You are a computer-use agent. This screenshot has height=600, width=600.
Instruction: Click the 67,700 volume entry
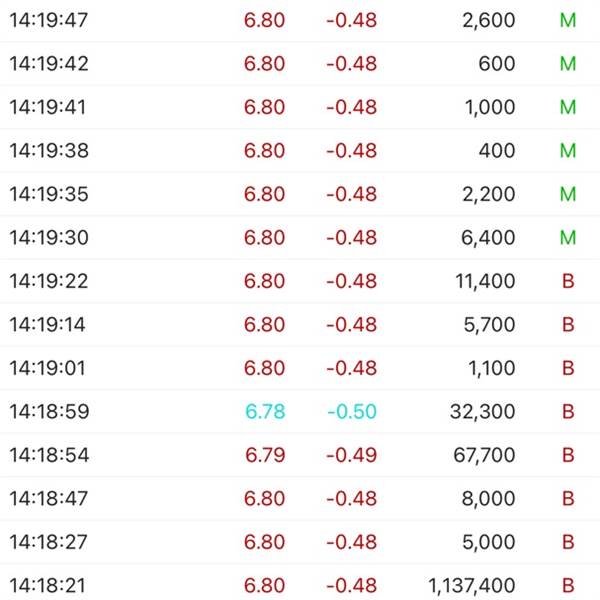click(x=484, y=455)
